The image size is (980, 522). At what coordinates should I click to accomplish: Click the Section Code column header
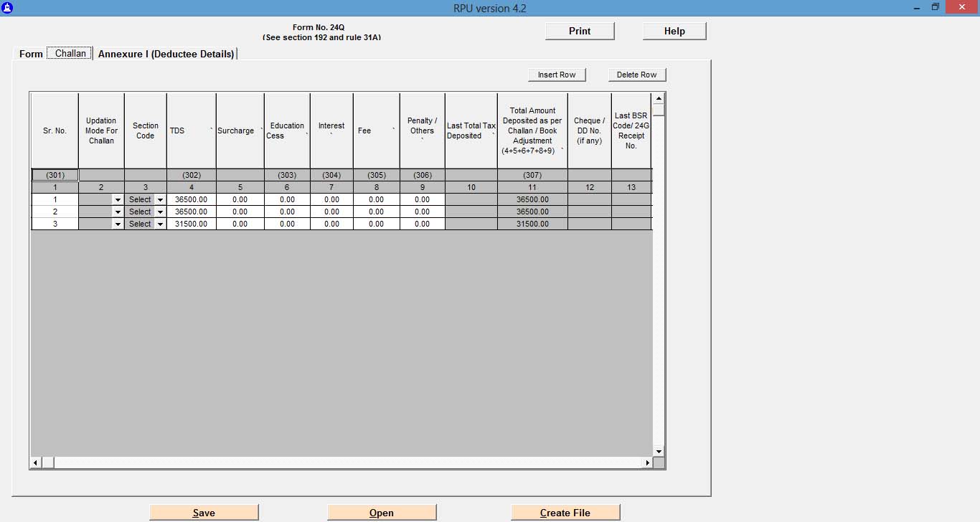pos(146,130)
